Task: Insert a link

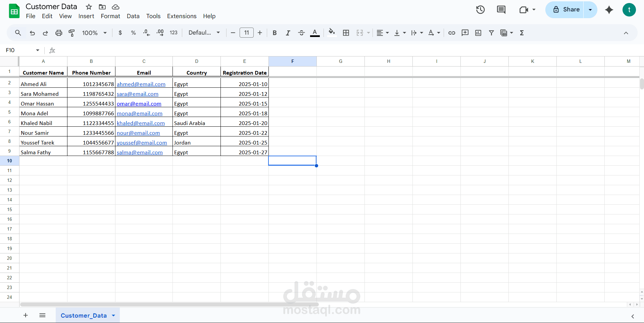Action: [451, 33]
